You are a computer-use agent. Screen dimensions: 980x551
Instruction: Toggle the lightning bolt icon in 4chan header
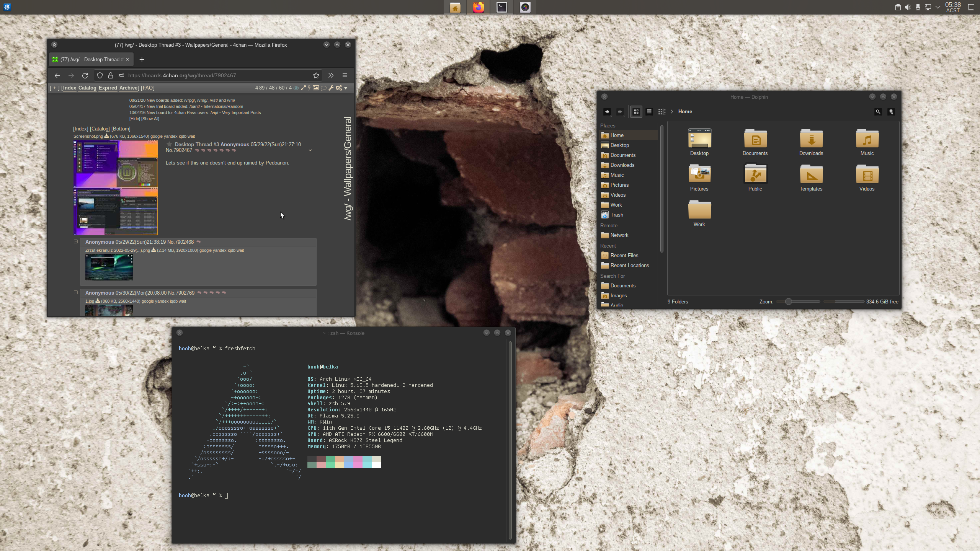click(x=309, y=88)
